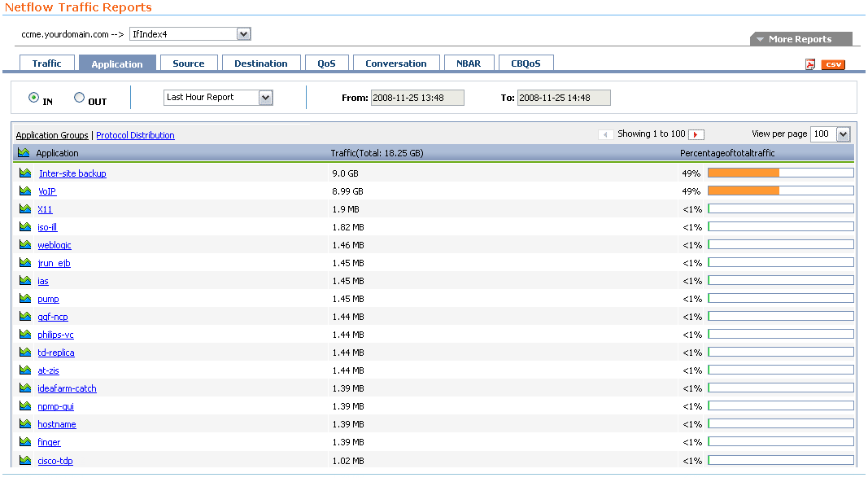The image size is (868, 482).
Task: Open the ggf-ncp application link
Action: pyautogui.click(x=53, y=317)
